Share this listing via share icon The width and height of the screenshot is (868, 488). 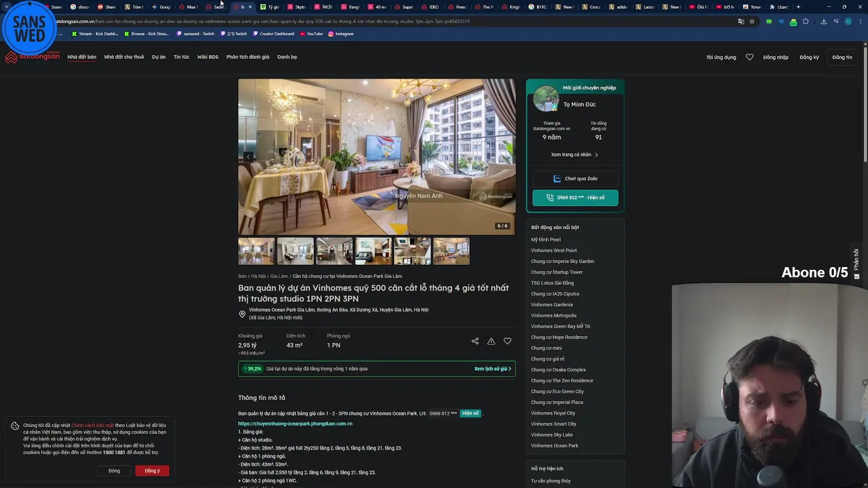click(475, 341)
